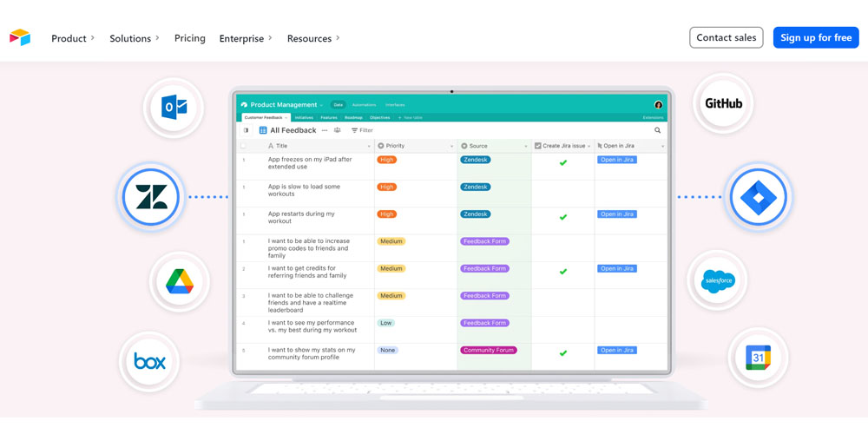Expand the Product menu

pyautogui.click(x=73, y=38)
